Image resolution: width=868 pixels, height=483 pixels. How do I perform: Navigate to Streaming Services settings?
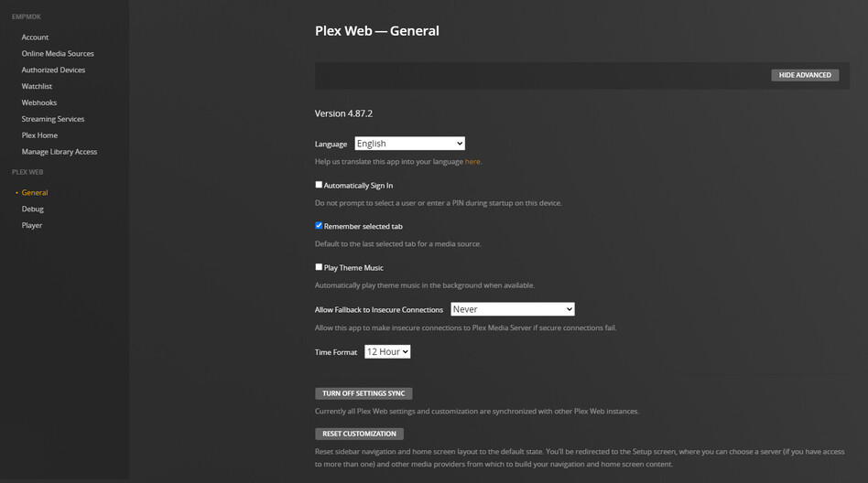(x=53, y=119)
